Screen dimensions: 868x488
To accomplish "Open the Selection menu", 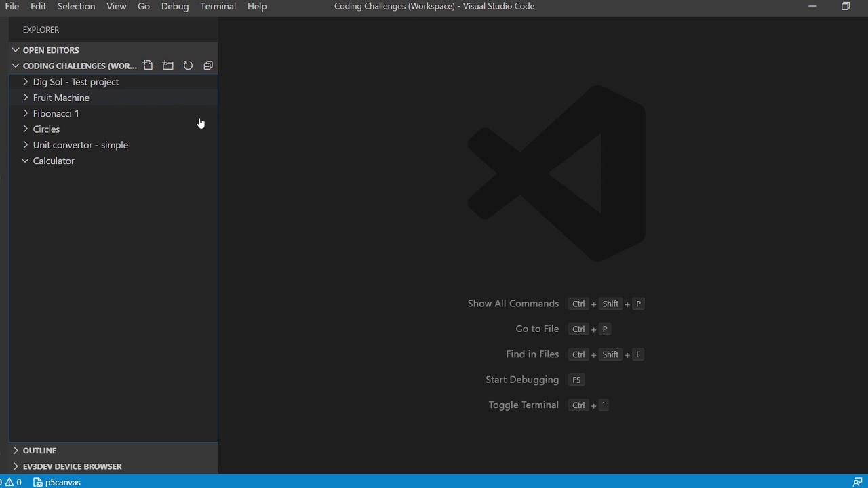I will [x=76, y=6].
